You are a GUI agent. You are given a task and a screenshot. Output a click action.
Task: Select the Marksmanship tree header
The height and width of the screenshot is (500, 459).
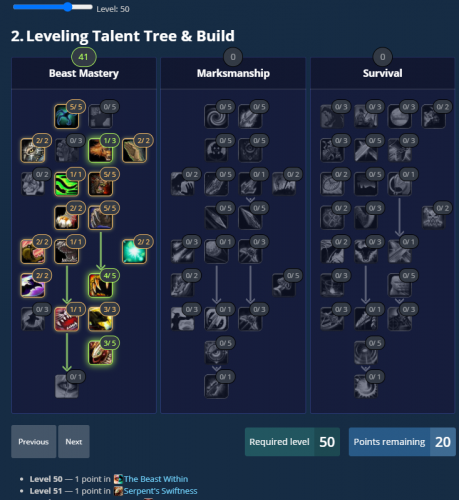pyautogui.click(x=233, y=73)
